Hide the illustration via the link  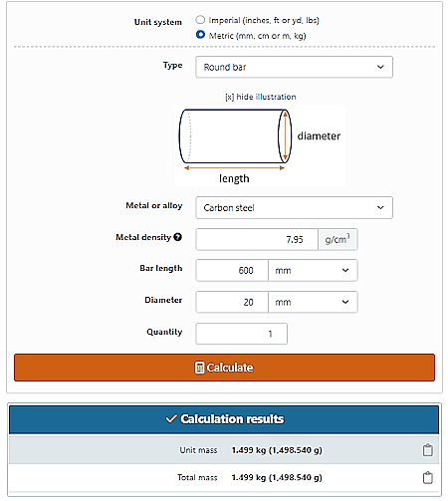[261, 97]
